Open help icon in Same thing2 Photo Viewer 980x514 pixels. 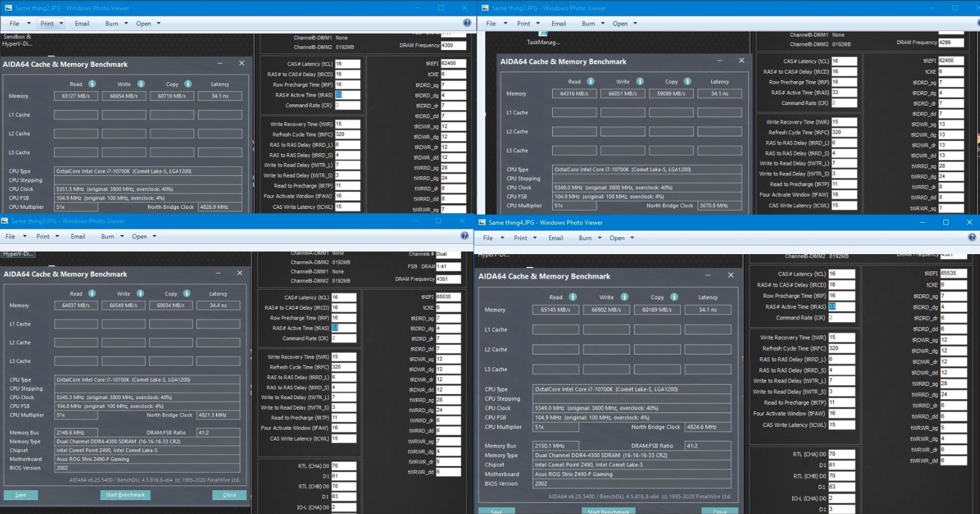tap(467, 23)
